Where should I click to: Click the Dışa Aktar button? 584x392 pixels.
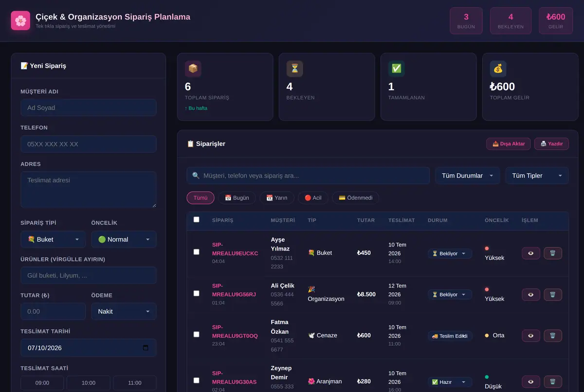pyautogui.click(x=509, y=144)
